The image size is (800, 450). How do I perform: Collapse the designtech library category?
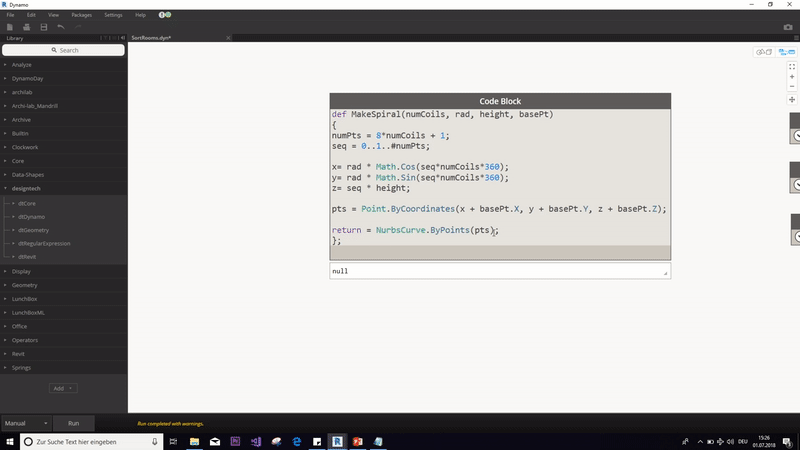(27, 188)
